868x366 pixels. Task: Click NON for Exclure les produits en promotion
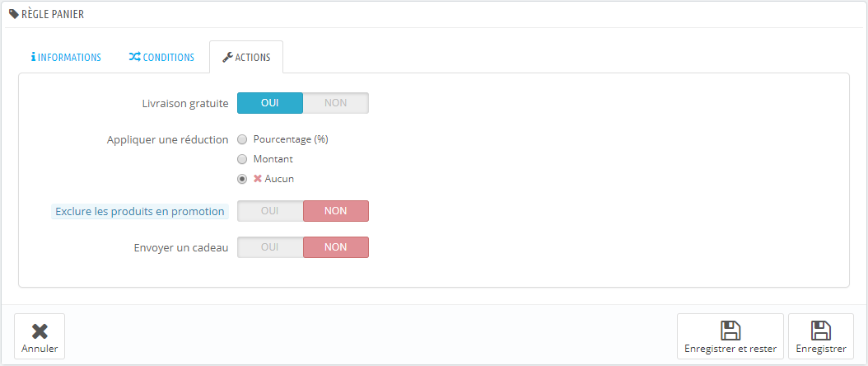coord(335,211)
